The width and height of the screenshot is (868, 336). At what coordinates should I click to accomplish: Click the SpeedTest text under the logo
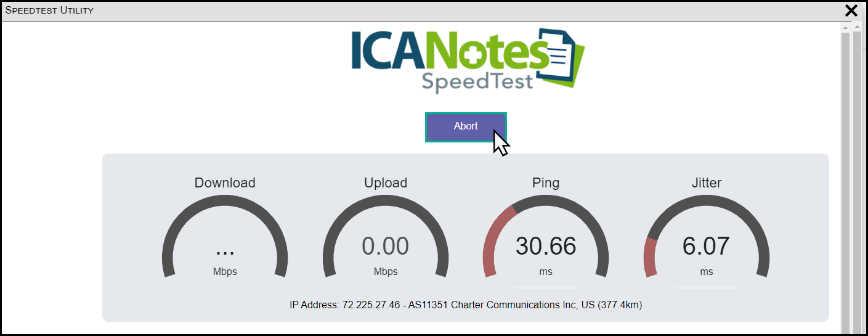477,81
